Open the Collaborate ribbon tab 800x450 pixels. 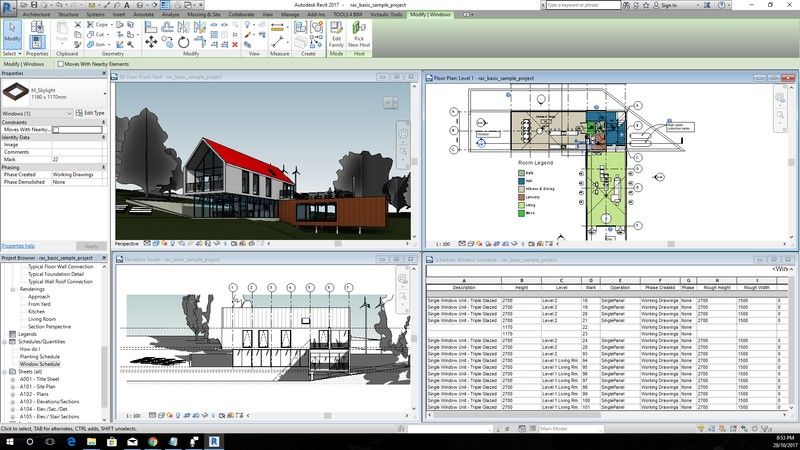click(x=241, y=15)
